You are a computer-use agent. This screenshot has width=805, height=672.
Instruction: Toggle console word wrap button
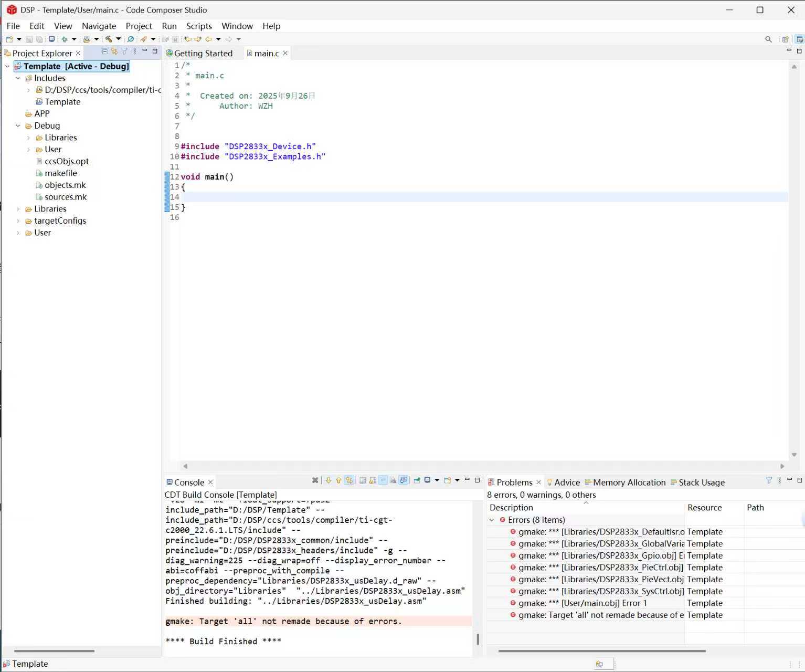[383, 480]
